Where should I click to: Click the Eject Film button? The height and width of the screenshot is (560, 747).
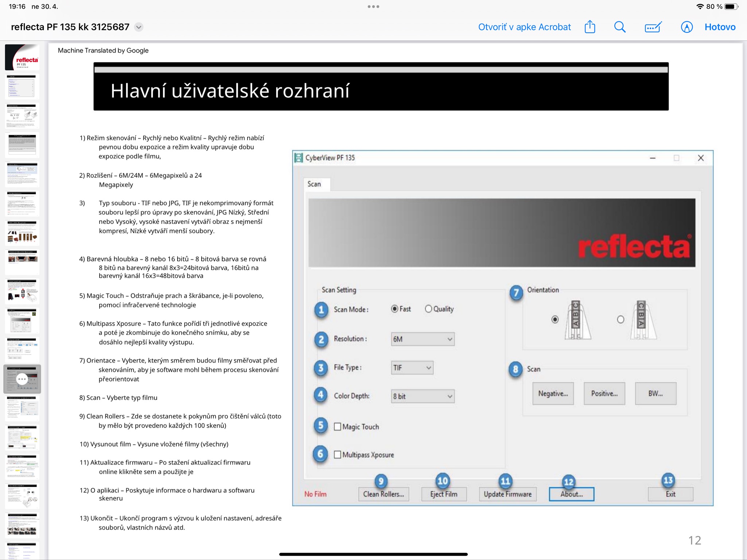point(444,494)
